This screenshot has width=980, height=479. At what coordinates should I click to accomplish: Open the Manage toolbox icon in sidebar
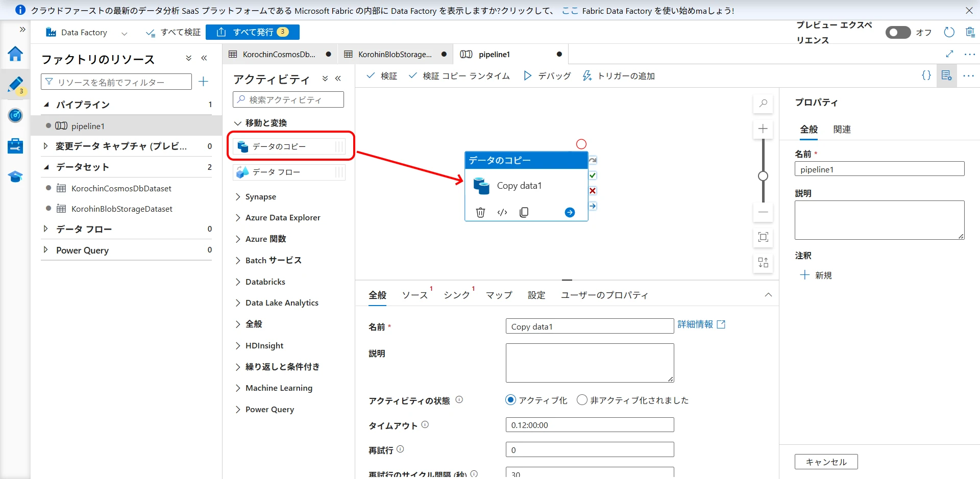15,146
